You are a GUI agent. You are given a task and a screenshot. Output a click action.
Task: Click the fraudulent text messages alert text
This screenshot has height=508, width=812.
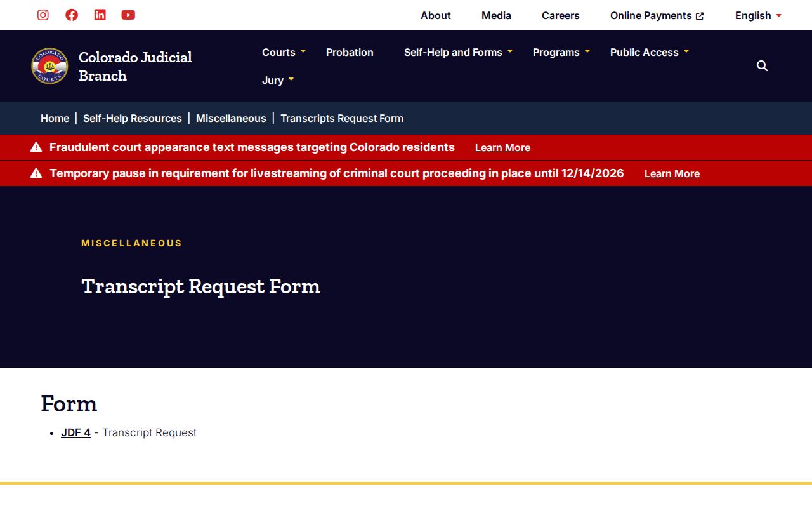coord(252,147)
